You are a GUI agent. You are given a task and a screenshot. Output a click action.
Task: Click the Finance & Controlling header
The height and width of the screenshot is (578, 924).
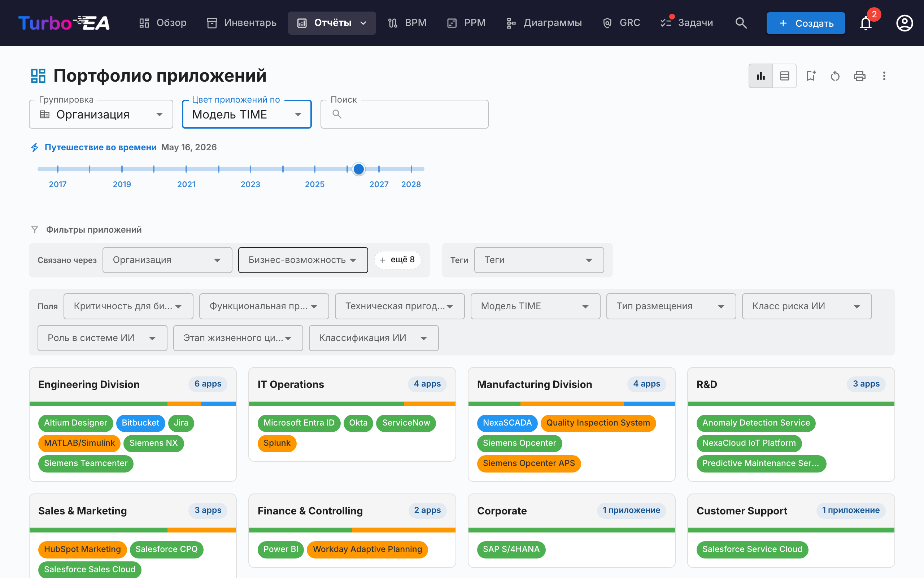[352, 511]
